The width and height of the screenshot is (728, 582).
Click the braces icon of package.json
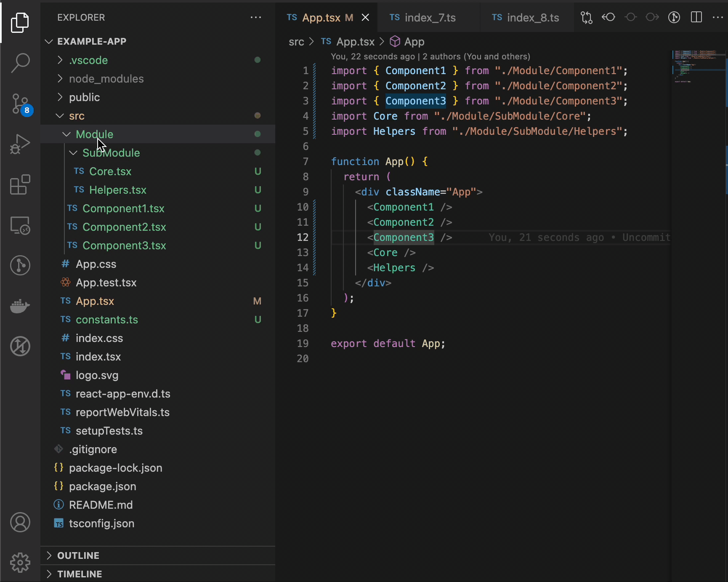(59, 486)
